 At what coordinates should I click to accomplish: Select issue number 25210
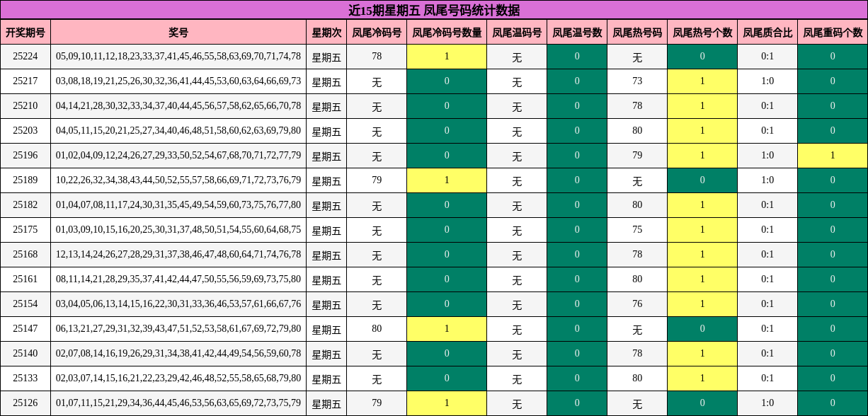pos(25,106)
